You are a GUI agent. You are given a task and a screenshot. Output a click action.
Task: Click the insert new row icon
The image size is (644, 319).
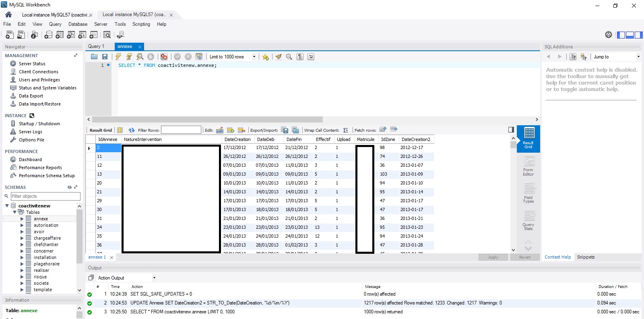point(231,130)
